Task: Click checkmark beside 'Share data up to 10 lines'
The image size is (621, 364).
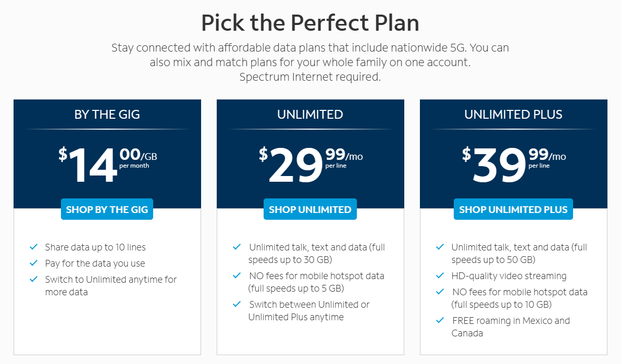Action: pos(34,247)
